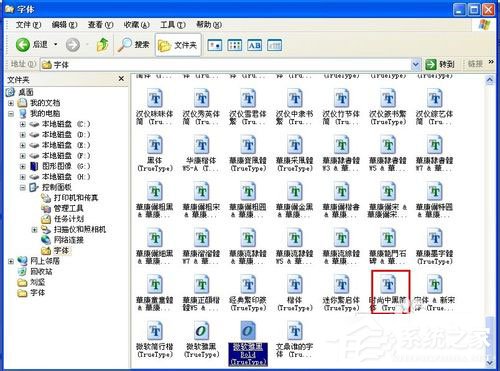Screen dimensions: 500x371
Task: Collapse the 控制面板 tree node
Action: 23,188
